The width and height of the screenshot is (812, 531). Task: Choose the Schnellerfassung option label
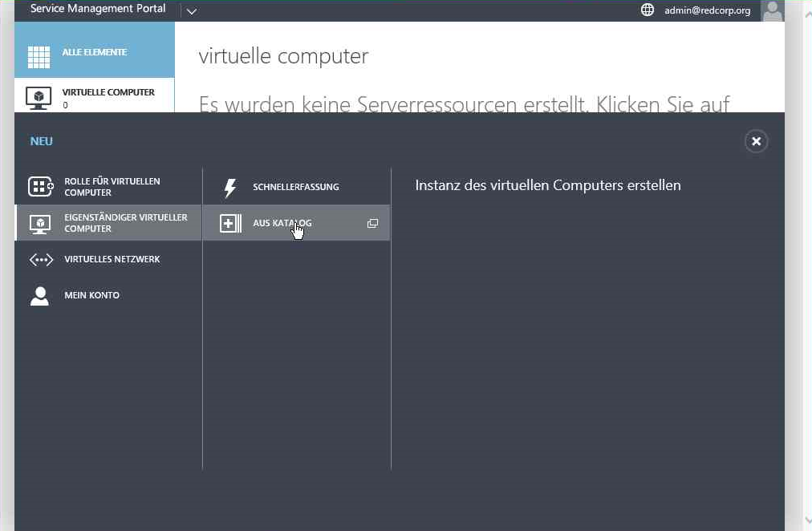click(x=295, y=187)
